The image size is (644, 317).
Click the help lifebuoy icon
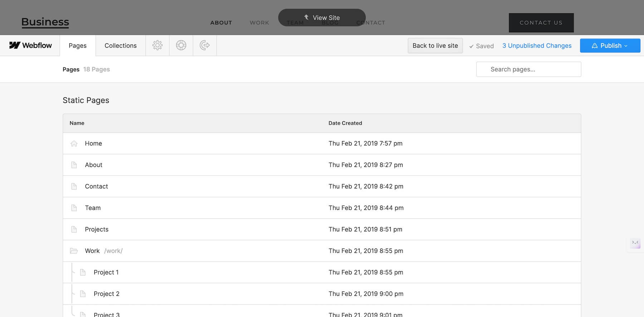[181, 45]
